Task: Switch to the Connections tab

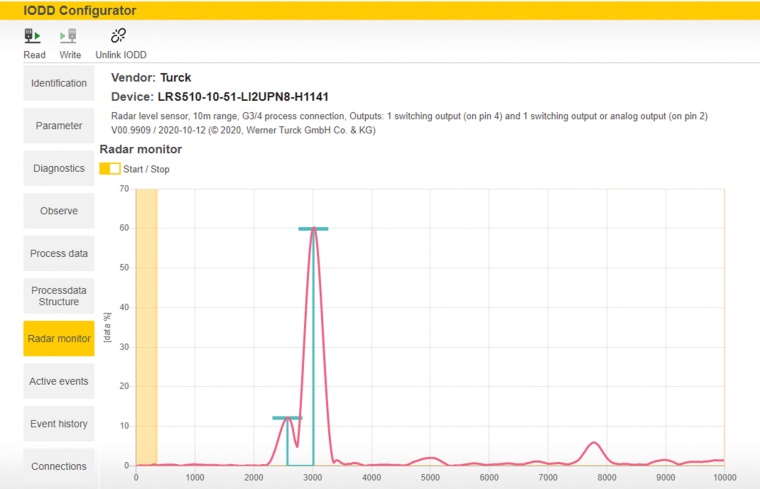Action: click(59, 465)
